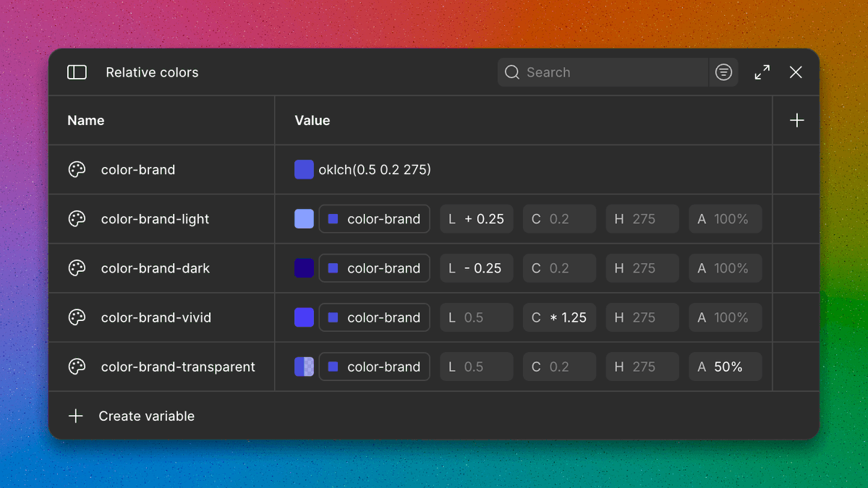Edit C 0.2 field in color-brand-dark row
868x488 pixels.
pos(560,268)
